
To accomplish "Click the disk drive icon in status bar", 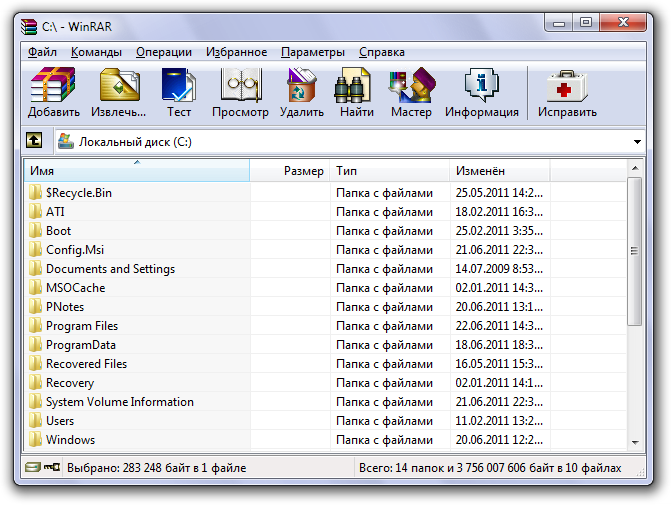I will tap(33, 467).
